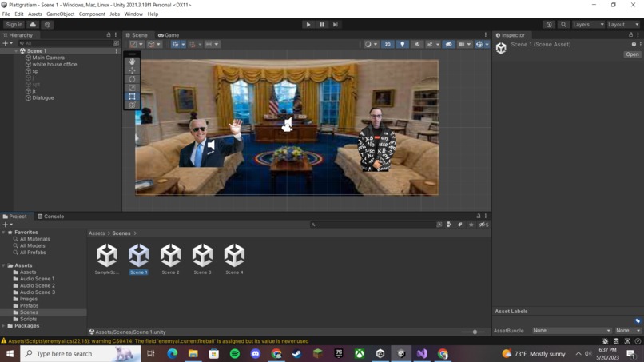Select white house office object

click(54, 65)
